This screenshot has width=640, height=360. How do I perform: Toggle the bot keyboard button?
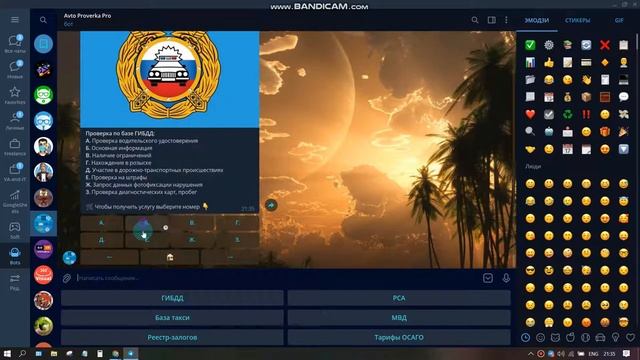[488, 278]
